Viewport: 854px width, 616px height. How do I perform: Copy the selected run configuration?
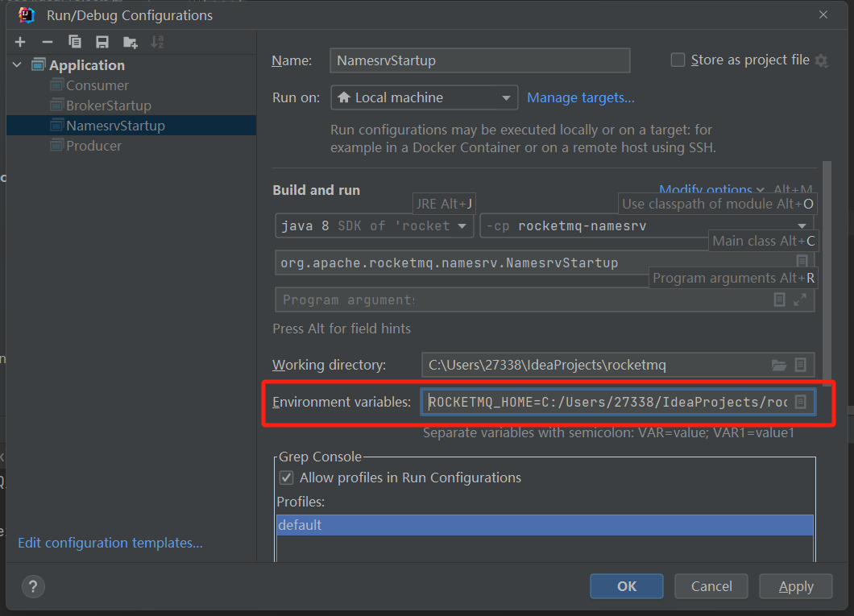coord(75,42)
